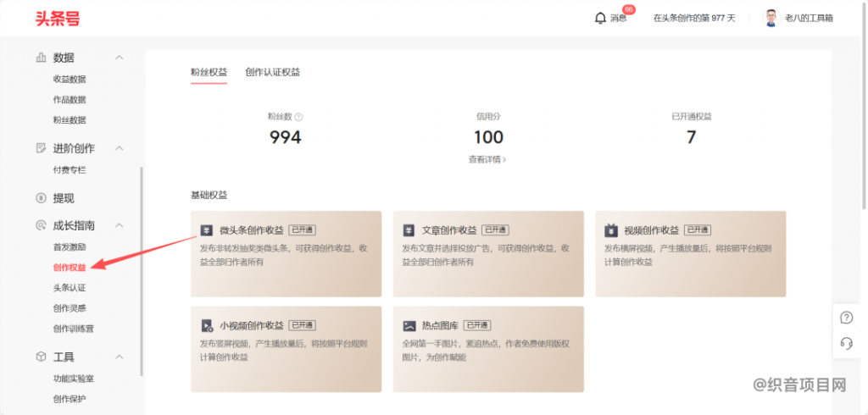This screenshot has width=868, height=415.
Task: Open the floating customer service headset button
Action: pos(847,344)
